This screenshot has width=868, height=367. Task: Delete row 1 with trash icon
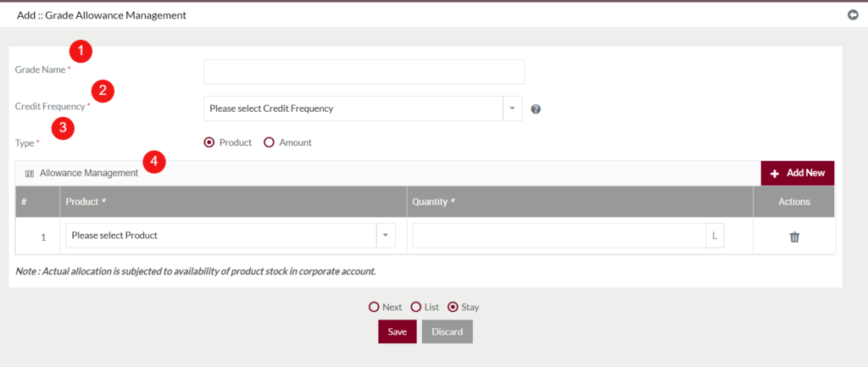point(794,237)
